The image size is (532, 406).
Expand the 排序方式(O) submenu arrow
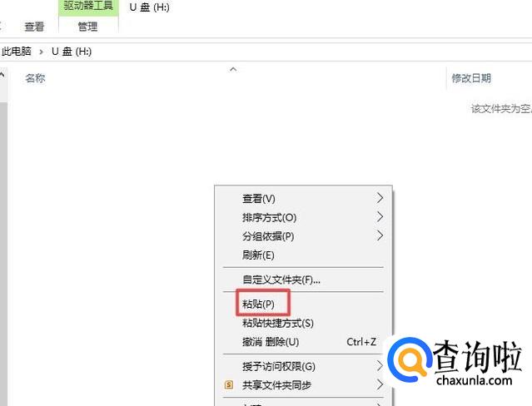(x=380, y=217)
